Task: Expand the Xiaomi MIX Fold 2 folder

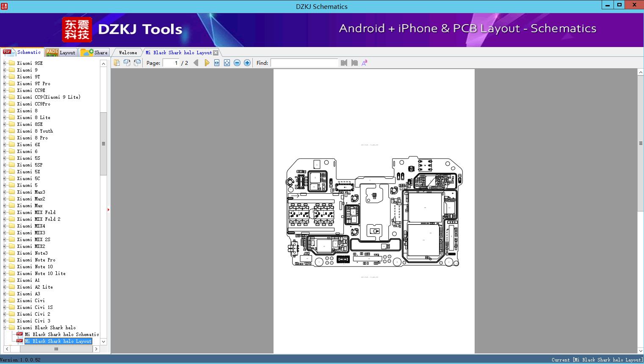Action: [5, 219]
